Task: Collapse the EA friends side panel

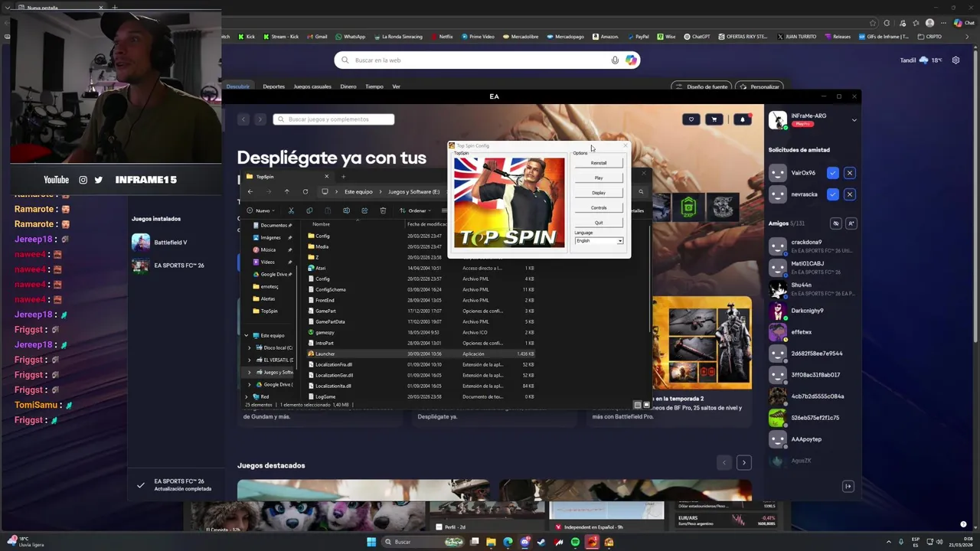Action: [848, 486]
